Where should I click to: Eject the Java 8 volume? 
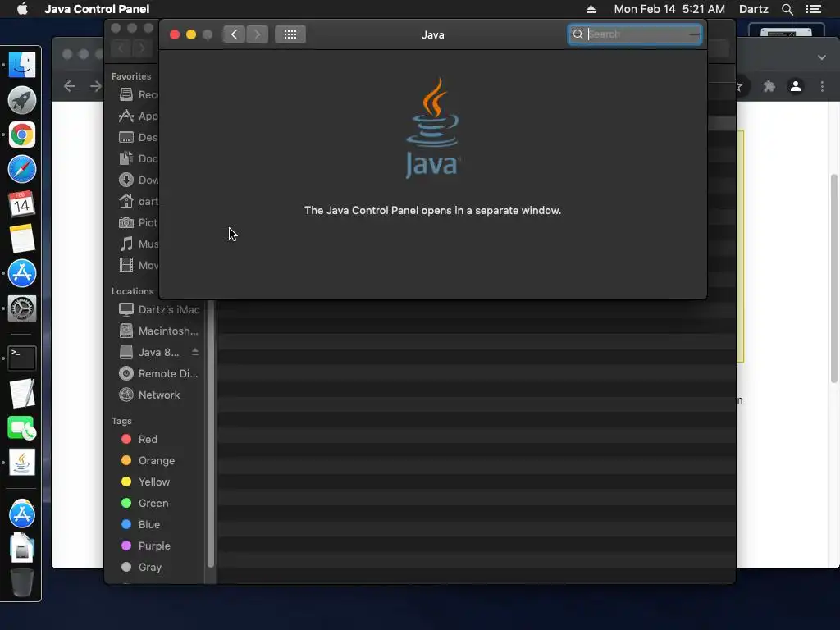(195, 352)
